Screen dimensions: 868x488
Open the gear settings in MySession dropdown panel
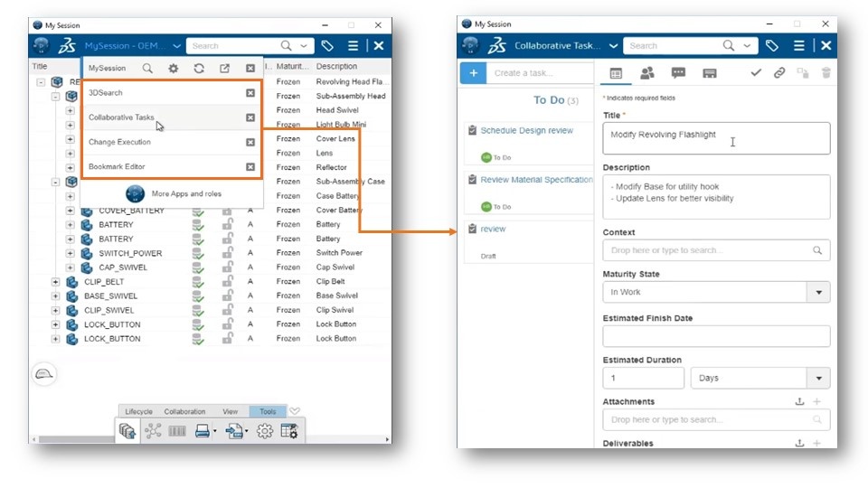pos(174,68)
